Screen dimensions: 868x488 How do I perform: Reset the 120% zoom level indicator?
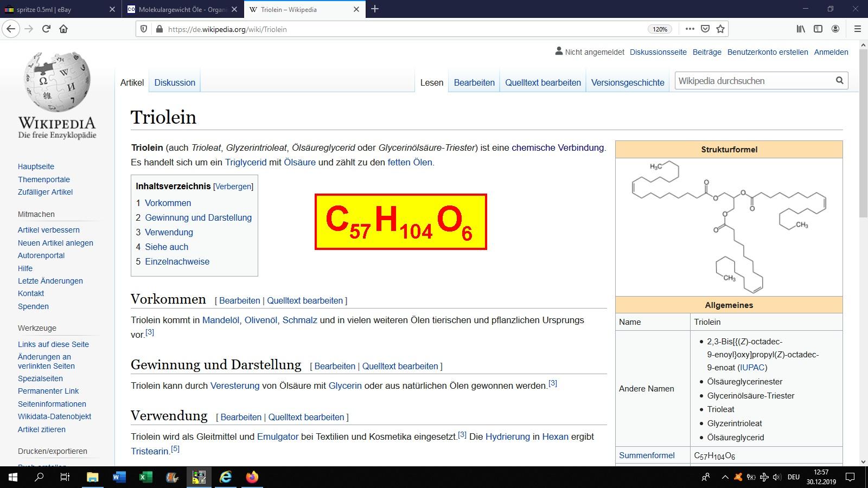(x=660, y=29)
